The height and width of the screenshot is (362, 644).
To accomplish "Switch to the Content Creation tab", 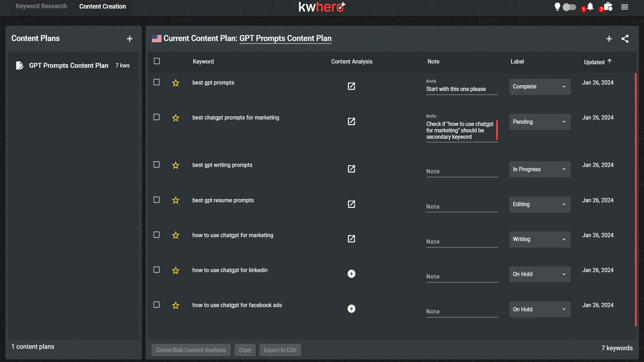I will click(x=103, y=6).
